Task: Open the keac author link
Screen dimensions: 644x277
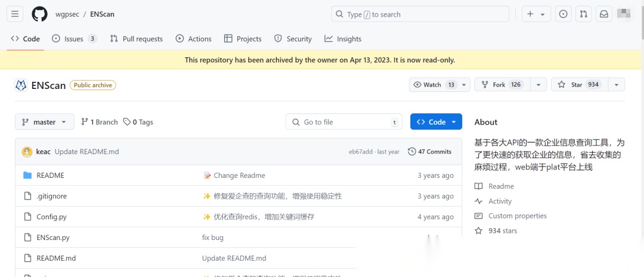Action: coord(43,152)
